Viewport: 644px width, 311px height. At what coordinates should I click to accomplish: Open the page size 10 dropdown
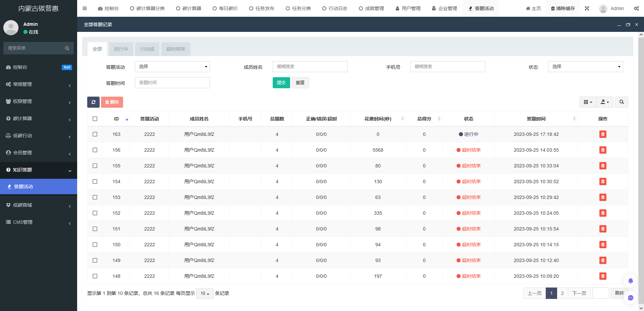pos(205,293)
